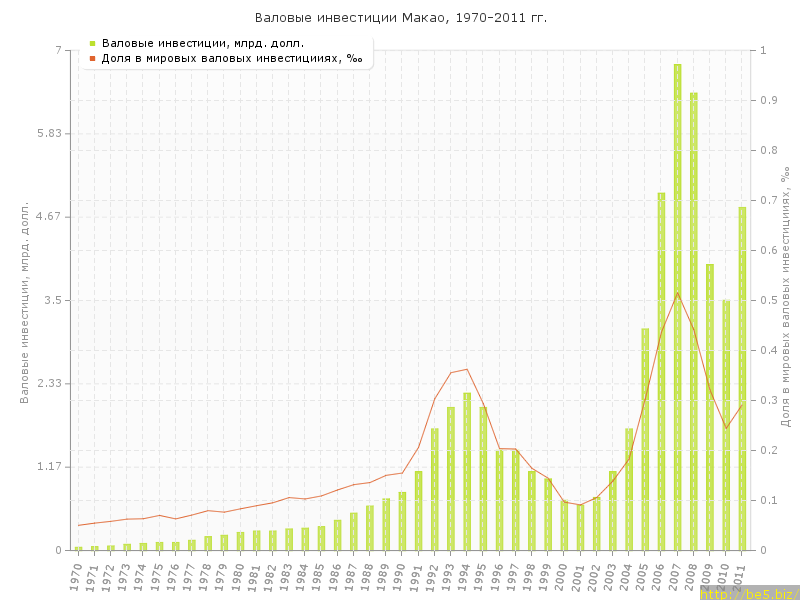800x600 pixels.
Task: Click the right axis title 'Доля в мировых валовых инвестициях'
Action: tap(785, 298)
